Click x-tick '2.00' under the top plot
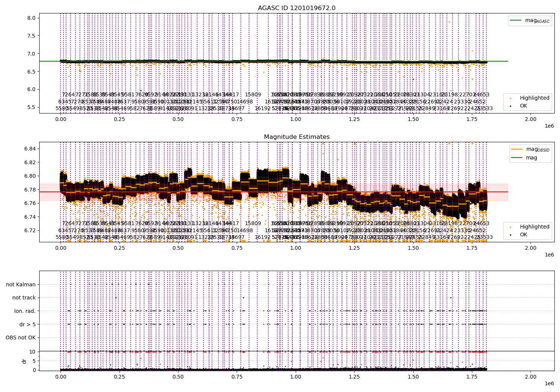 [531, 119]
